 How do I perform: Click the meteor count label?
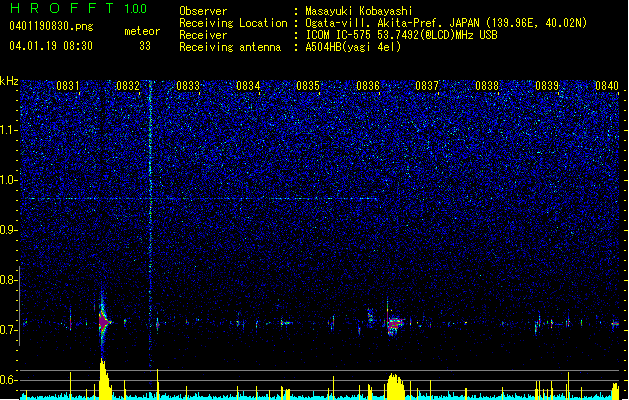pos(142,31)
